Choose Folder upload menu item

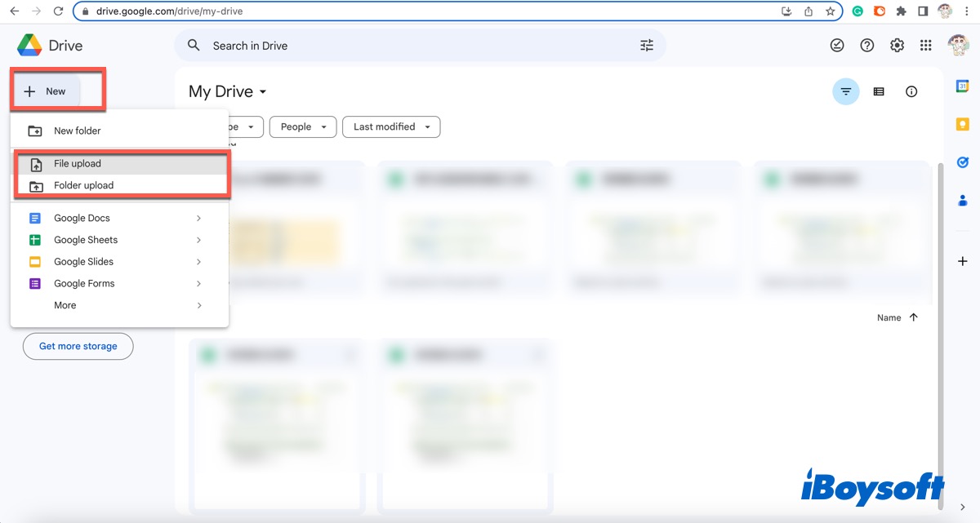point(83,186)
